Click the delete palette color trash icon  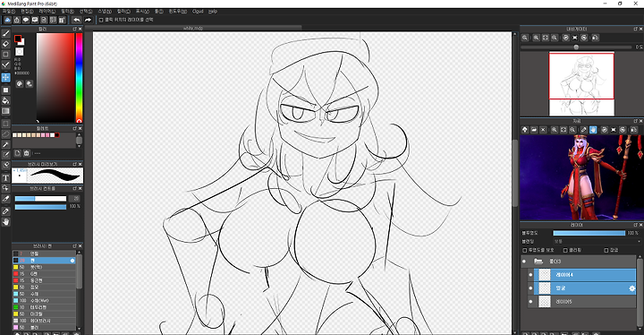coord(27,153)
